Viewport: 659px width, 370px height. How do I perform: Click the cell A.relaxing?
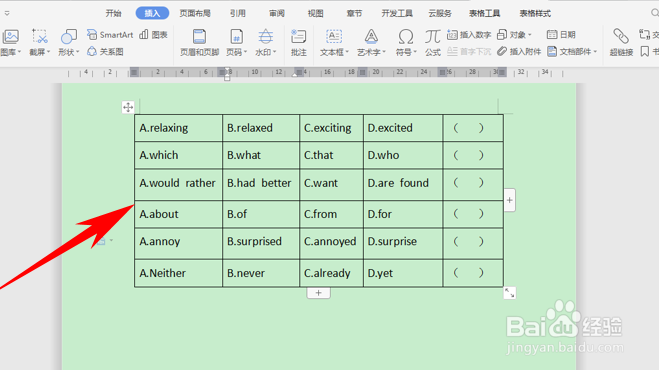178,128
